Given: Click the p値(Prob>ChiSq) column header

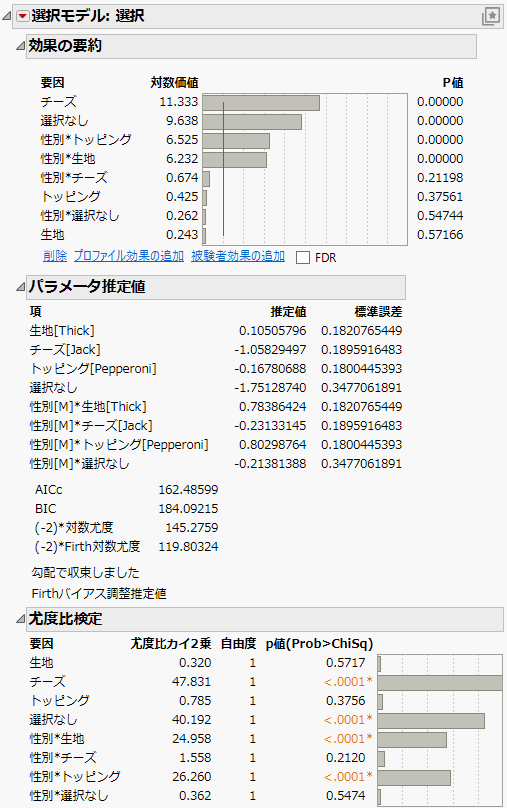Looking at the screenshot, I should [x=319, y=644].
